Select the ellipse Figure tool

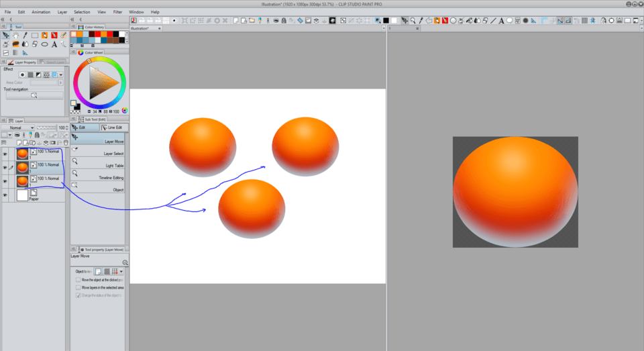point(44,44)
